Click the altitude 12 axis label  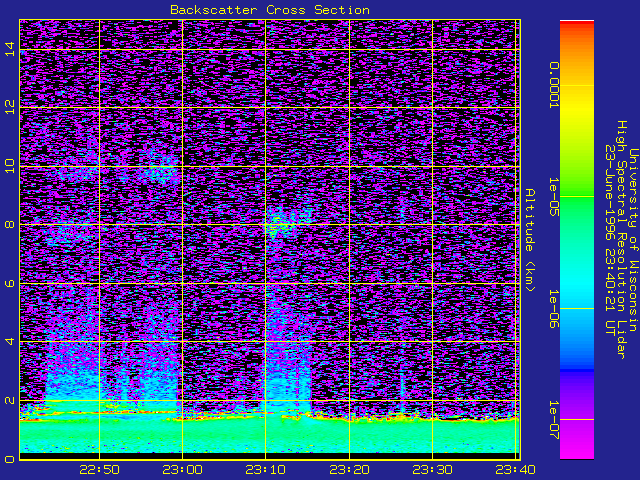pyautogui.click(x=10, y=107)
